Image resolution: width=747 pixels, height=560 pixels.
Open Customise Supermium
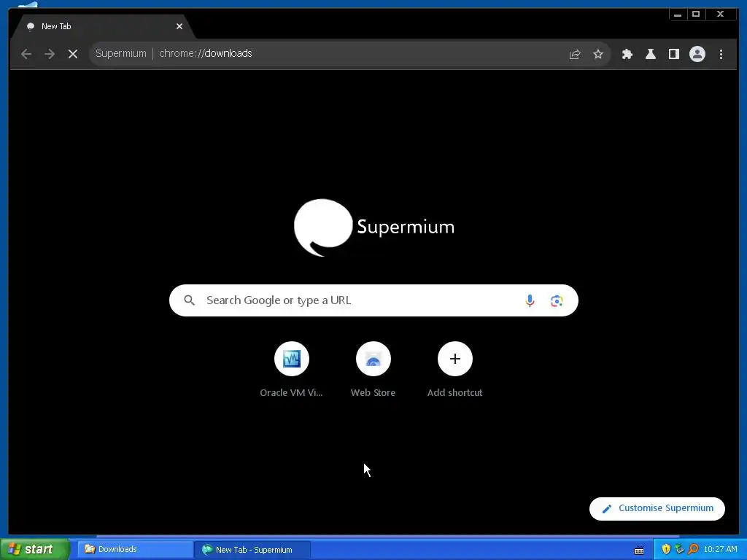coord(657,508)
